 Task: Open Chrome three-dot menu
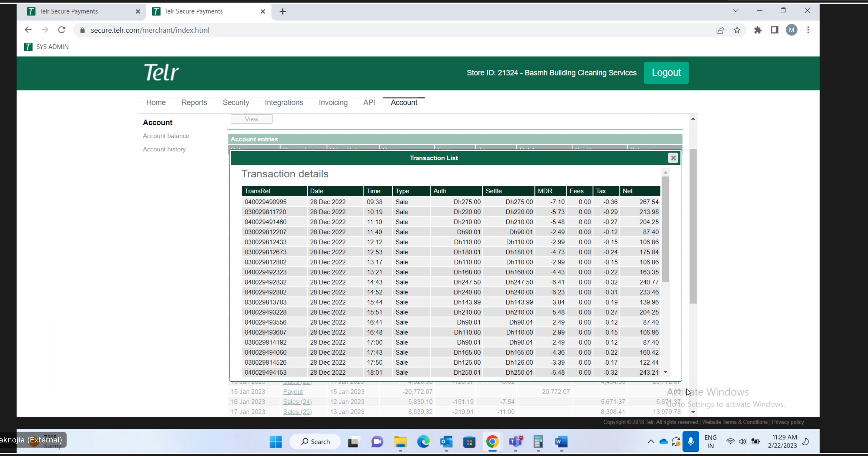[808, 30]
